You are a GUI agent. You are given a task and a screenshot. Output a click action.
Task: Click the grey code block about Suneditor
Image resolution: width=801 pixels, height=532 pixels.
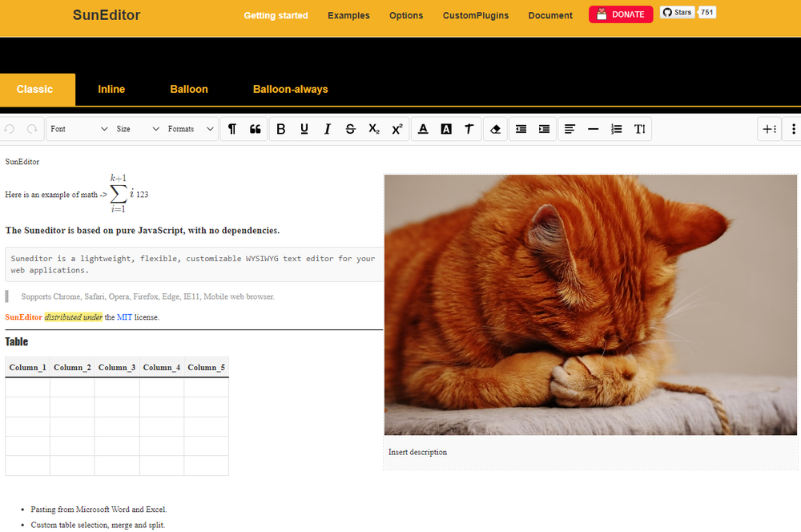194,264
